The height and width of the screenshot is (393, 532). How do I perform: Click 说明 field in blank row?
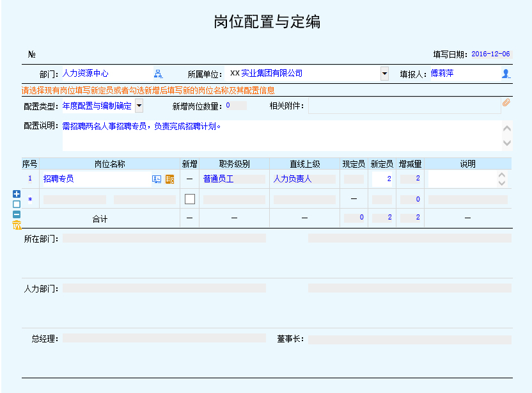[468, 200]
